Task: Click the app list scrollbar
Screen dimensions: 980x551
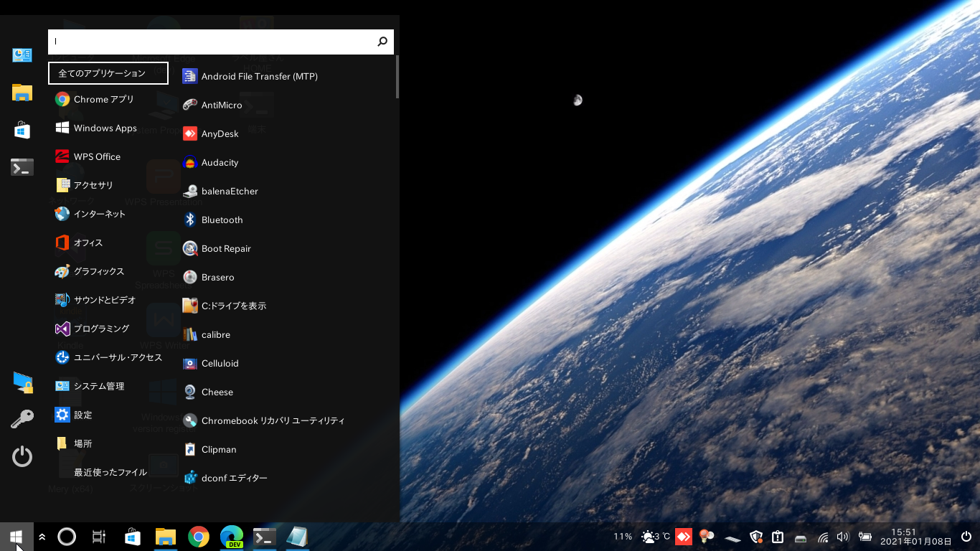Action: 397,77
